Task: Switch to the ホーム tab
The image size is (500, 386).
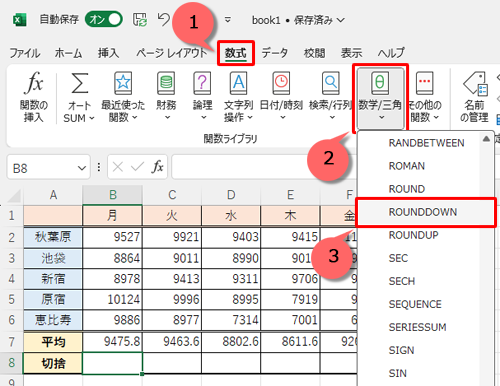Action: click(68, 53)
